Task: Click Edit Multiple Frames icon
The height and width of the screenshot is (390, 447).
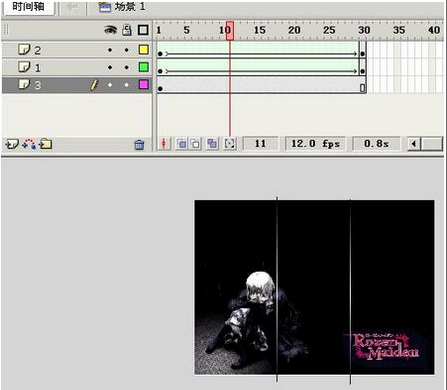Action: (x=212, y=144)
